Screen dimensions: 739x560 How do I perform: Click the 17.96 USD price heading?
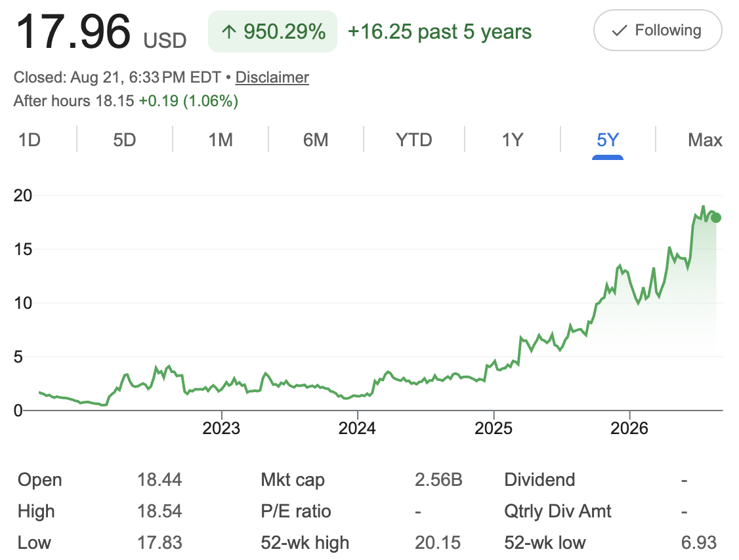pyautogui.click(x=101, y=32)
